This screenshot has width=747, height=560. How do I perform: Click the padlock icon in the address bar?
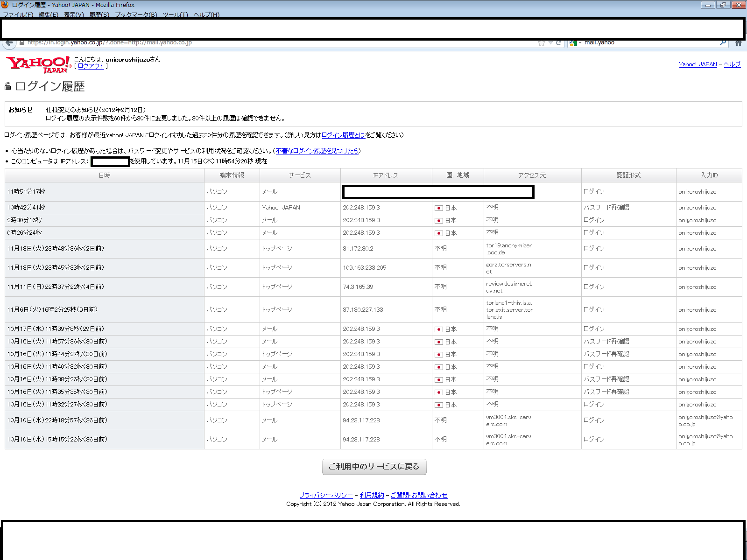[x=21, y=43]
